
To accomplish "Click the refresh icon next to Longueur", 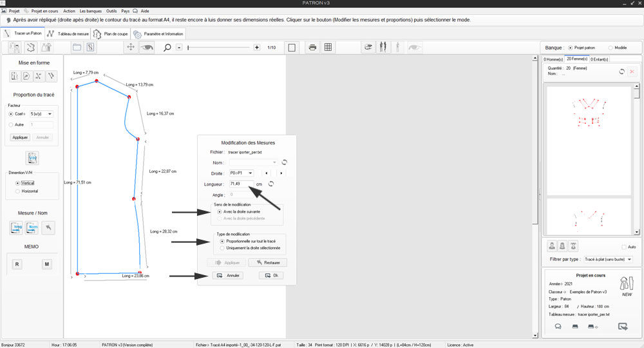I will (x=271, y=184).
